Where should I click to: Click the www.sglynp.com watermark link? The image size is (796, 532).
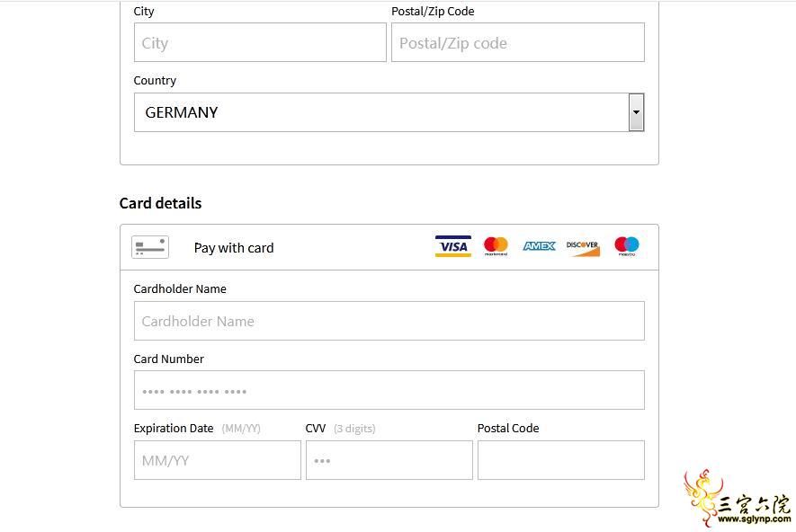(755, 519)
